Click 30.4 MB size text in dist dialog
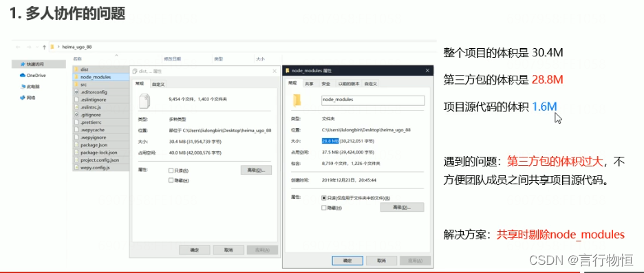 (x=195, y=142)
